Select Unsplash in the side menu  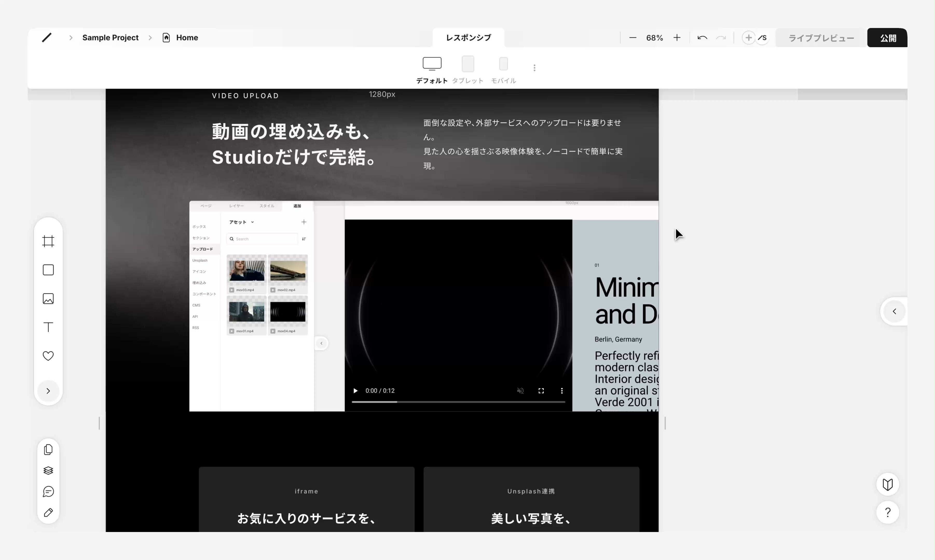tap(200, 260)
